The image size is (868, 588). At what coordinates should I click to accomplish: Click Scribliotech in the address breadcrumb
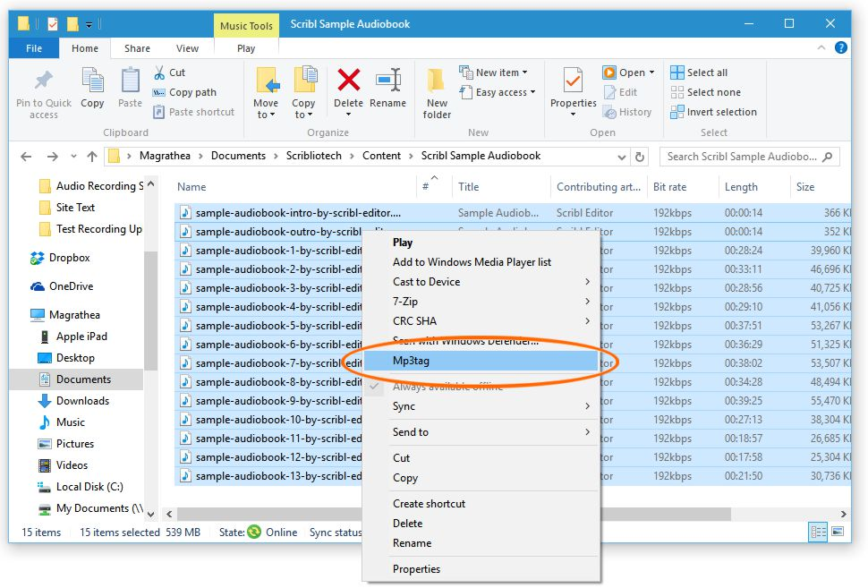[x=314, y=156]
